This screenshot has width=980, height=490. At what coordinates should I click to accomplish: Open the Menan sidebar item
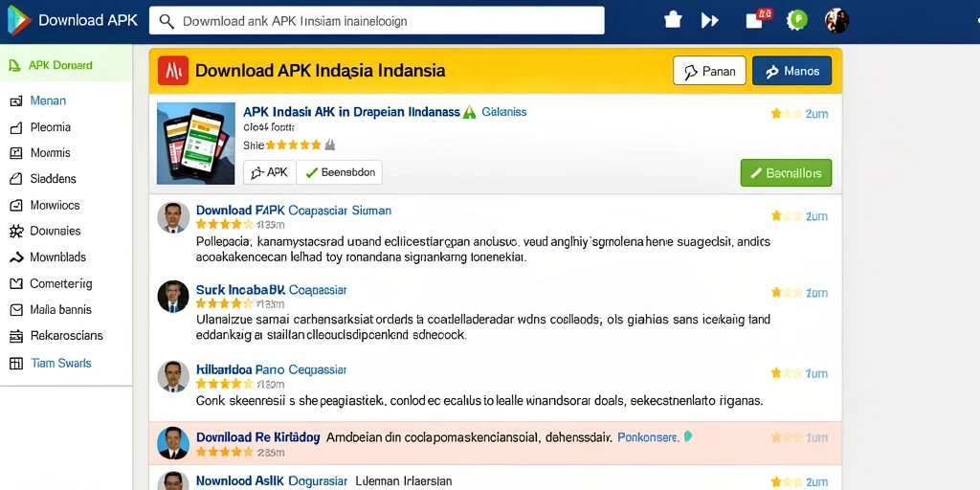pyautogui.click(x=48, y=100)
